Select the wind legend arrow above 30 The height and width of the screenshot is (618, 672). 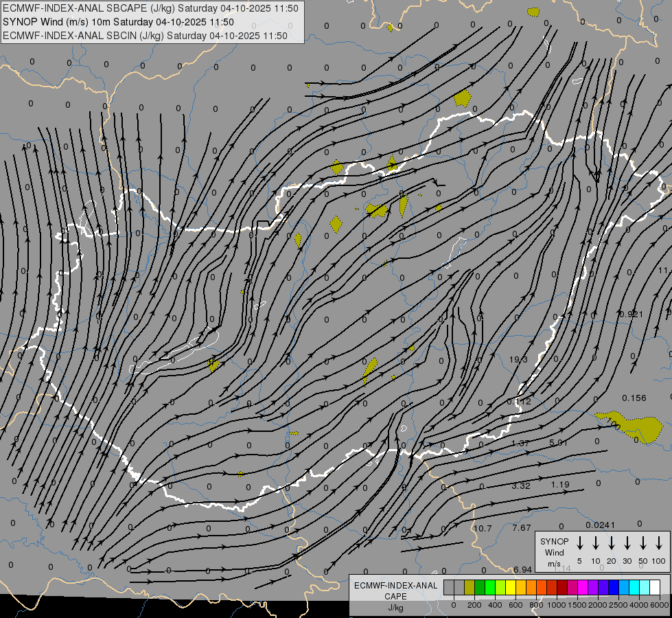[x=627, y=543]
